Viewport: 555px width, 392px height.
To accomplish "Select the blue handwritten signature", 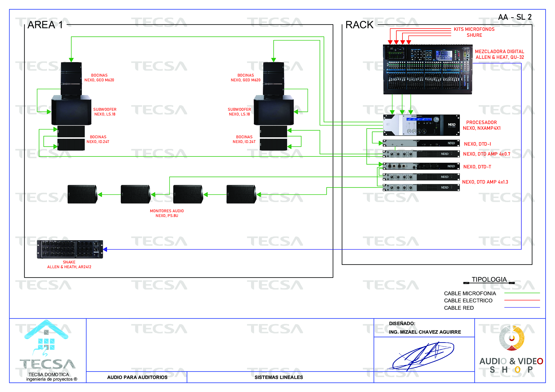I will [x=421, y=356].
